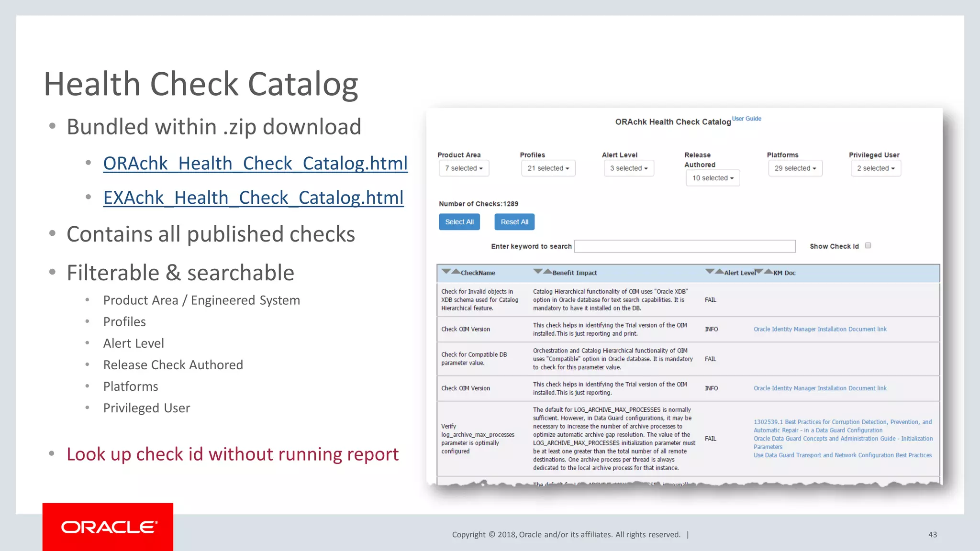This screenshot has width=980, height=551.
Task: Focus the keyword search field
Action: [x=685, y=246]
